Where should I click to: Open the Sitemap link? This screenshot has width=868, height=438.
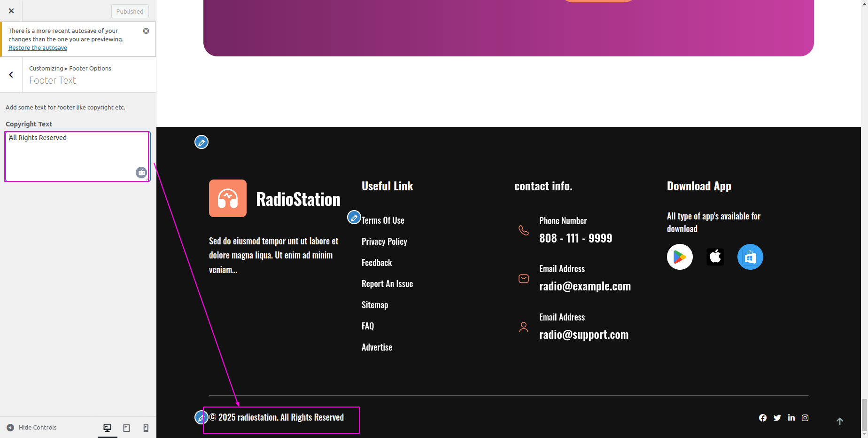[375, 305]
